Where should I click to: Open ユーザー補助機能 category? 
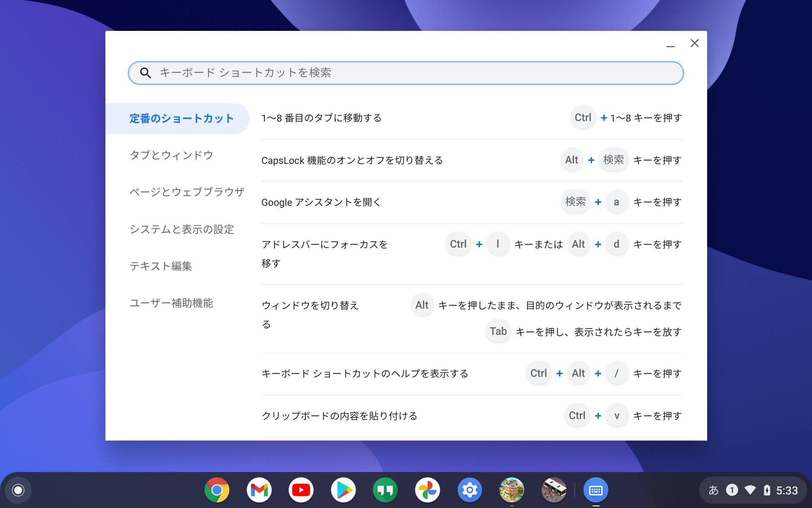click(171, 303)
